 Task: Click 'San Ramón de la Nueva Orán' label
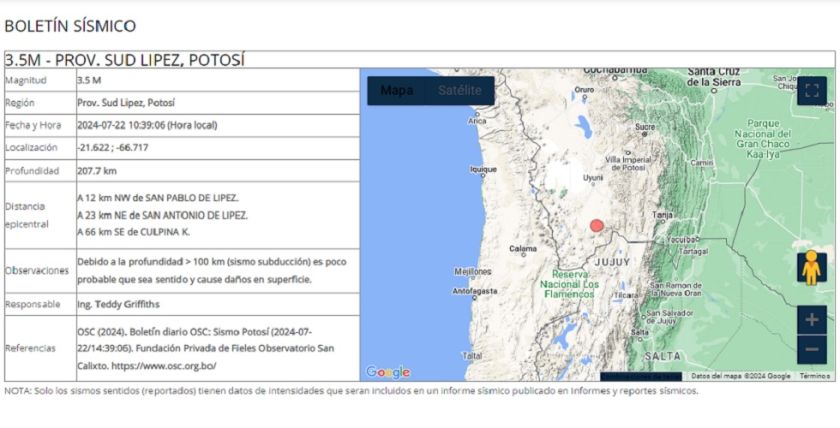[676, 289]
